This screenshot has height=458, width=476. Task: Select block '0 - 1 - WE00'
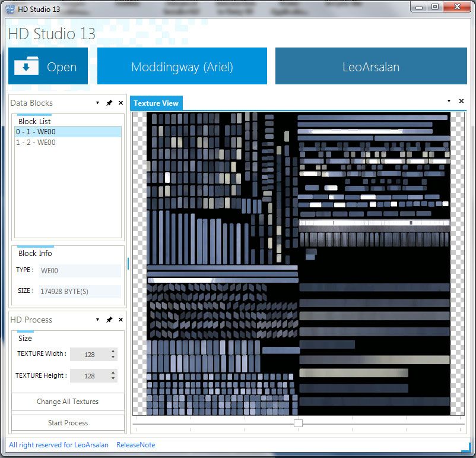[x=36, y=132]
